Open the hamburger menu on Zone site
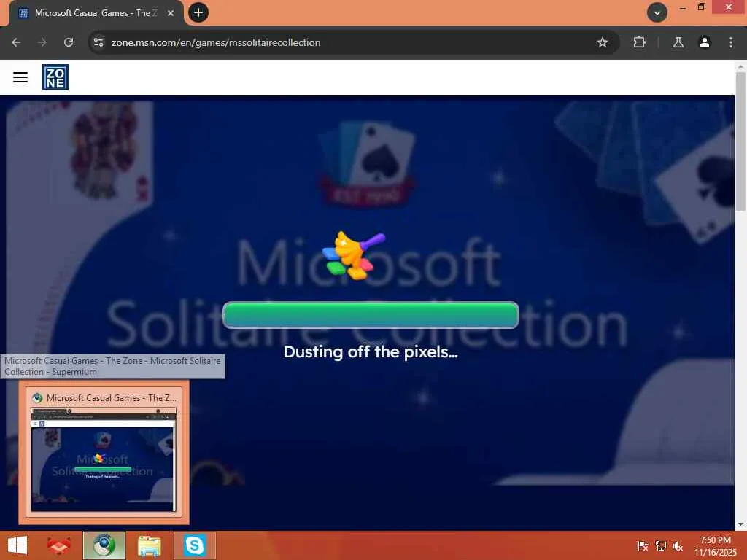Viewport: 747px width, 560px height. tap(20, 77)
